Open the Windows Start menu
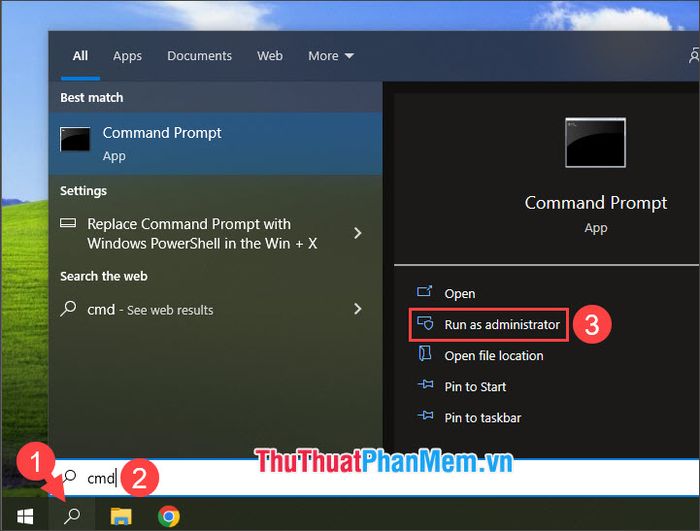 [x=25, y=517]
